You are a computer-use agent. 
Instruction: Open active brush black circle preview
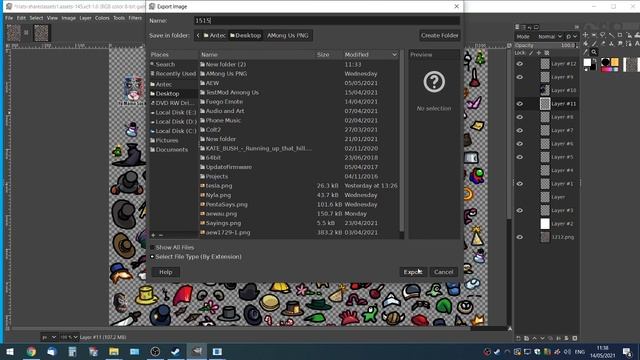pos(605,62)
